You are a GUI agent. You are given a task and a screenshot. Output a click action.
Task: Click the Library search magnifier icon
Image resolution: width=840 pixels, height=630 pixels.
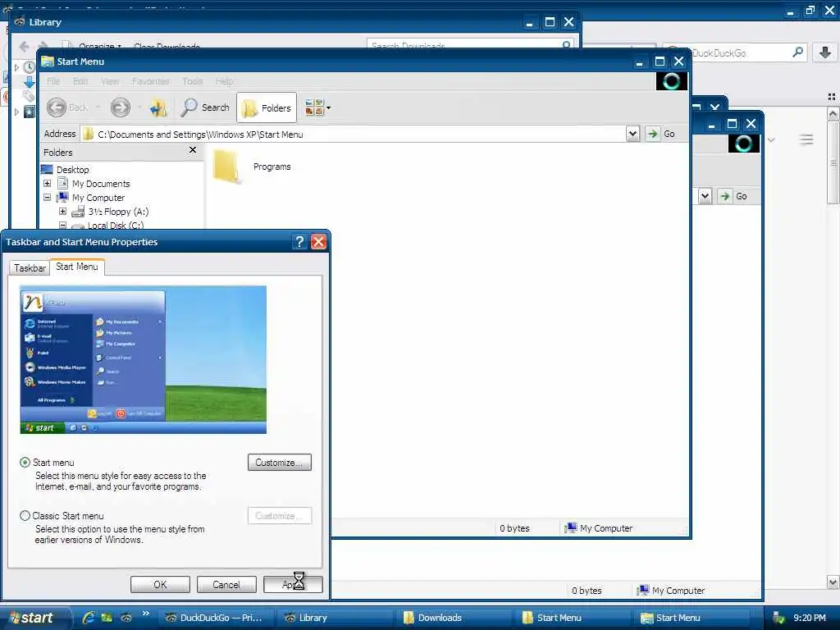click(566, 45)
